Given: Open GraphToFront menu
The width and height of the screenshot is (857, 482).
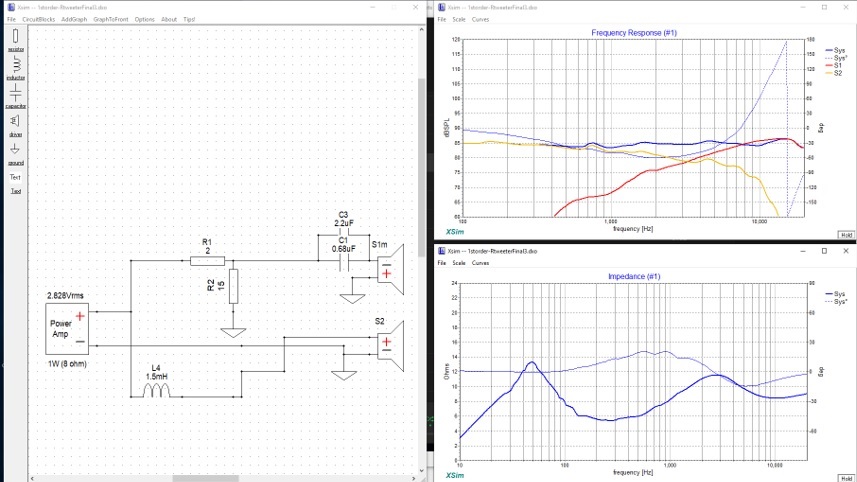Looking at the screenshot, I should pos(110,19).
